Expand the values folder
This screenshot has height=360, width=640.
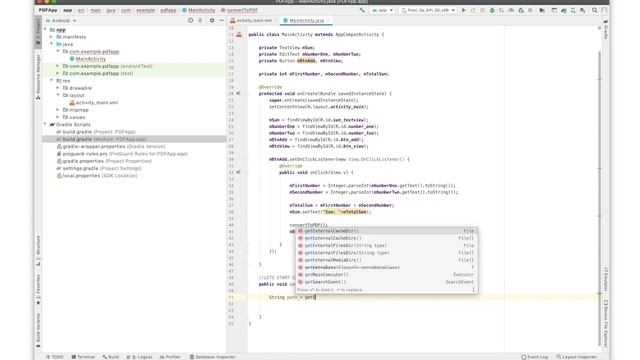[58, 117]
